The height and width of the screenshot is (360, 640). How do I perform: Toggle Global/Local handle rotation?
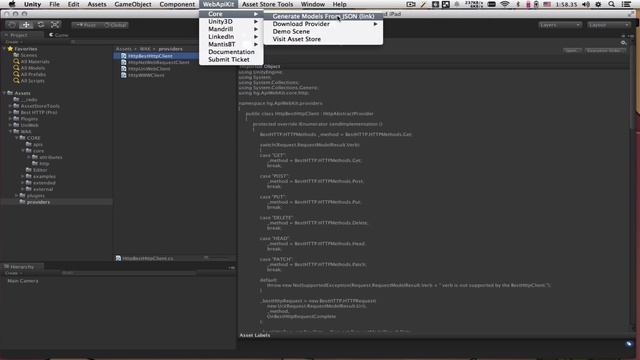point(115,25)
